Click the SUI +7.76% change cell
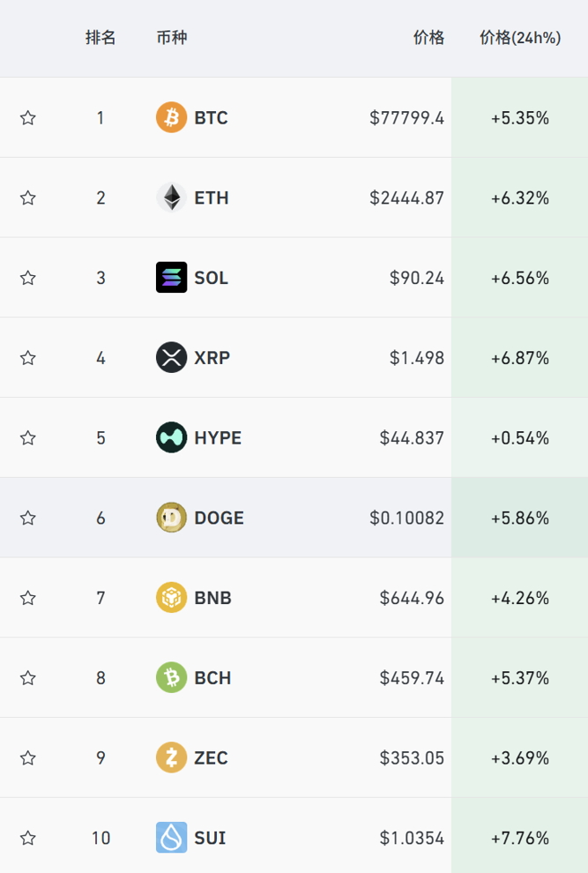The width and height of the screenshot is (588, 873). 520,838
